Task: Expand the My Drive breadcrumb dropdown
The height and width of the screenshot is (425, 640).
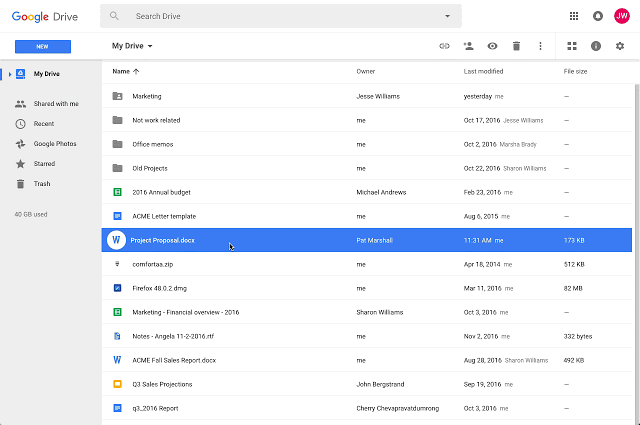Action: pyautogui.click(x=150, y=46)
